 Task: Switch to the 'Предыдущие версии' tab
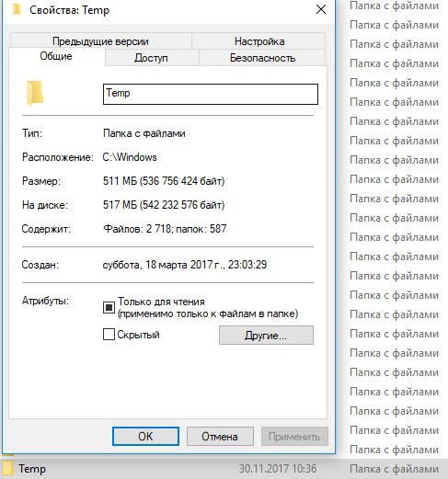tap(100, 41)
